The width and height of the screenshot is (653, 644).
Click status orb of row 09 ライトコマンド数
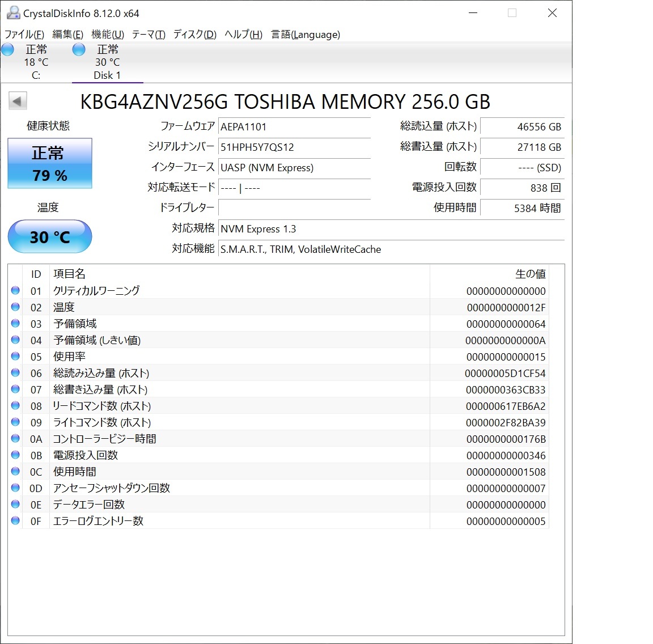15,422
